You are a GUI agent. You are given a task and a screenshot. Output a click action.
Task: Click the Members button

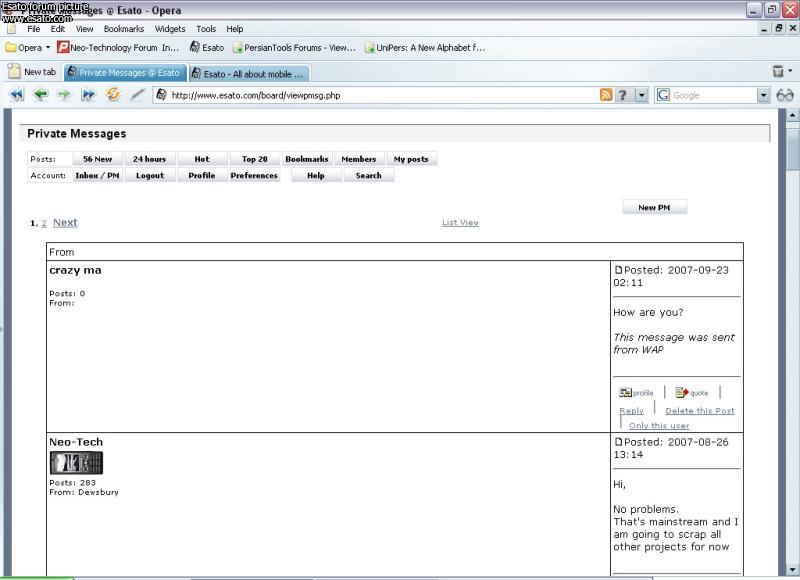point(359,159)
